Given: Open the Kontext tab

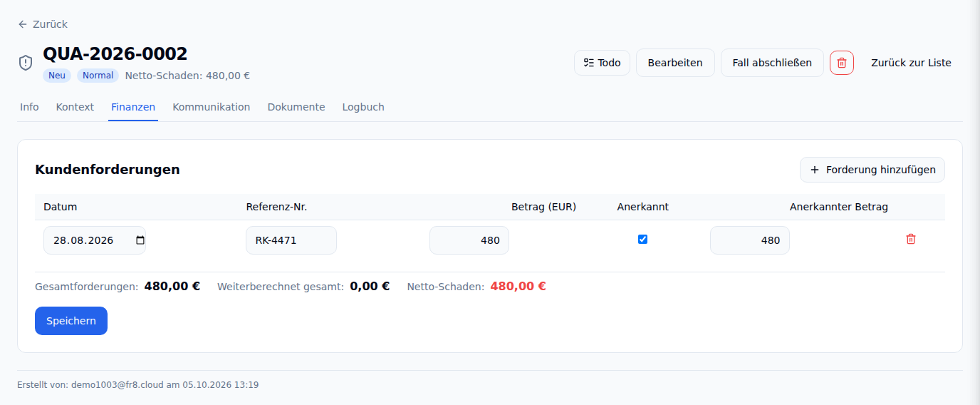Looking at the screenshot, I should (x=75, y=107).
